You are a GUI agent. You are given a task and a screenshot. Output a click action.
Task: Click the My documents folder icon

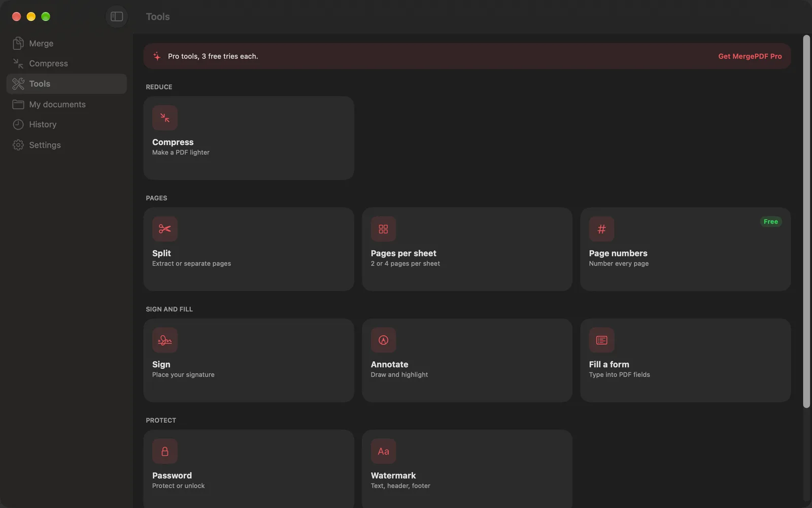tap(18, 104)
